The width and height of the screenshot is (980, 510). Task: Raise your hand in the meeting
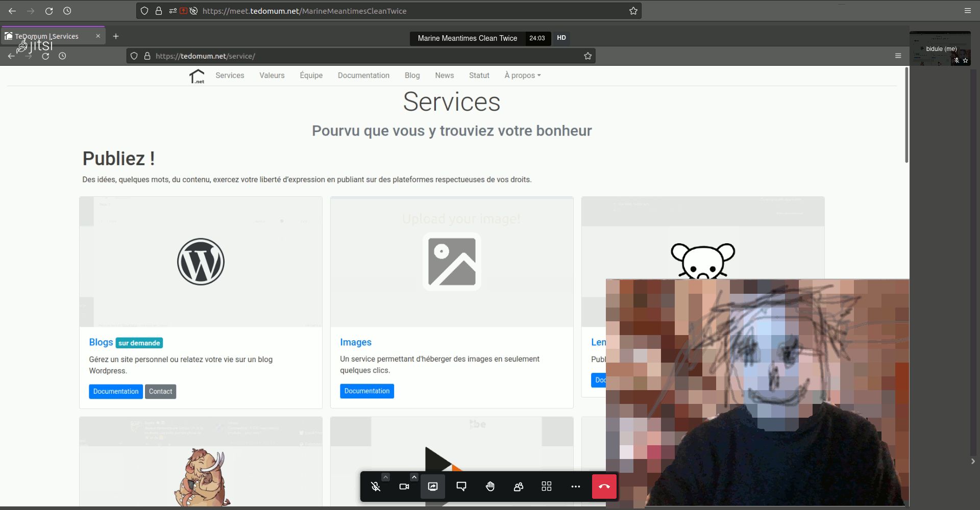[x=490, y=487]
